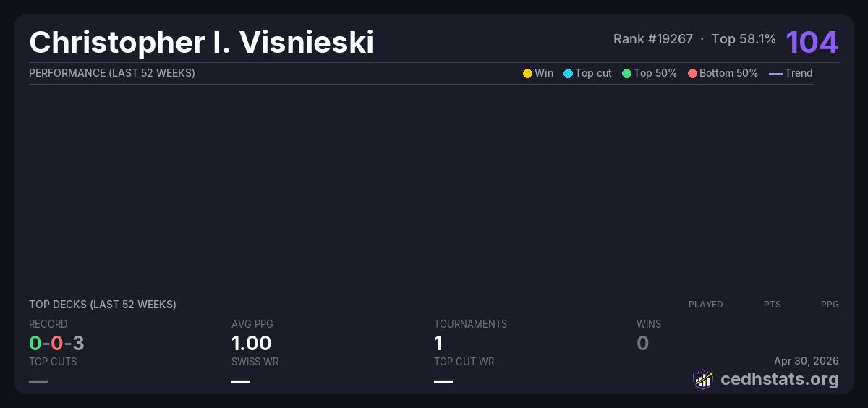868x408 pixels.
Task: Click the Rank #19267 text
Action: pos(652,39)
